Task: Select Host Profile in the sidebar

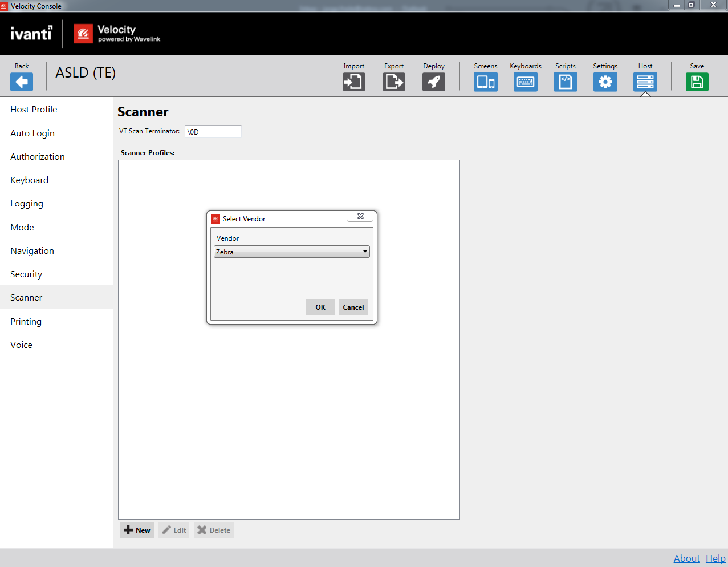Action: tap(34, 110)
